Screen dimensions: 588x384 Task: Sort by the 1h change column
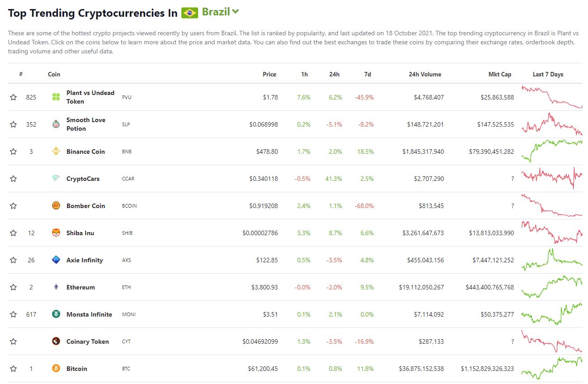pyautogui.click(x=304, y=74)
